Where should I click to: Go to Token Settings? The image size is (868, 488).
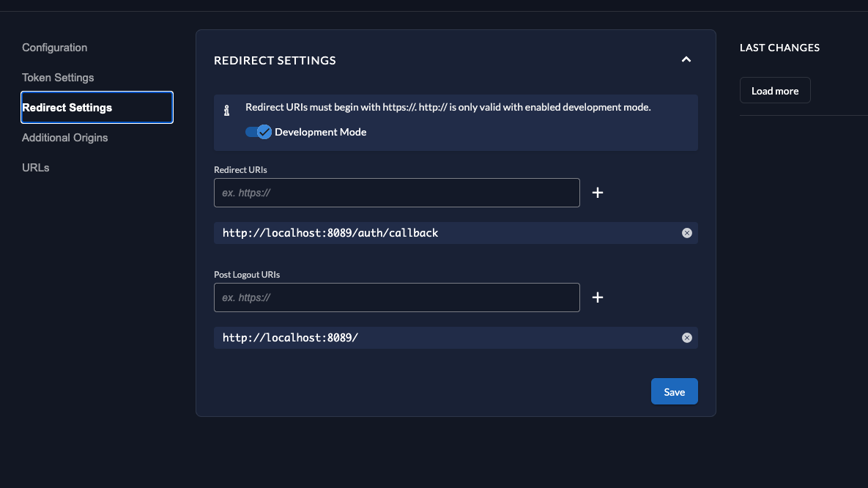(58, 78)
